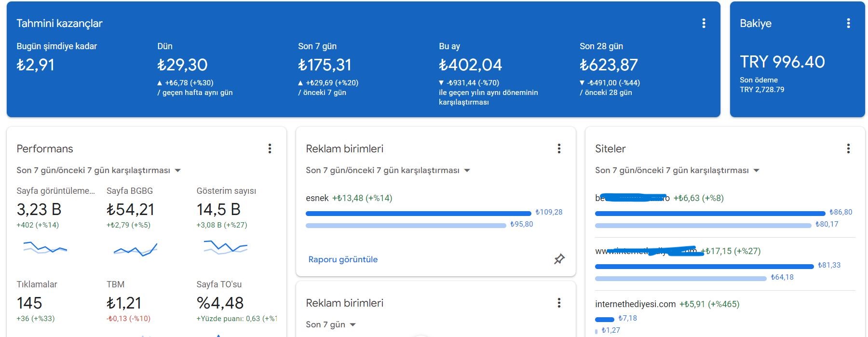868x337 pixels.
Task: Click the Sayfa BGBG sparkline chart
Action: 136,249
